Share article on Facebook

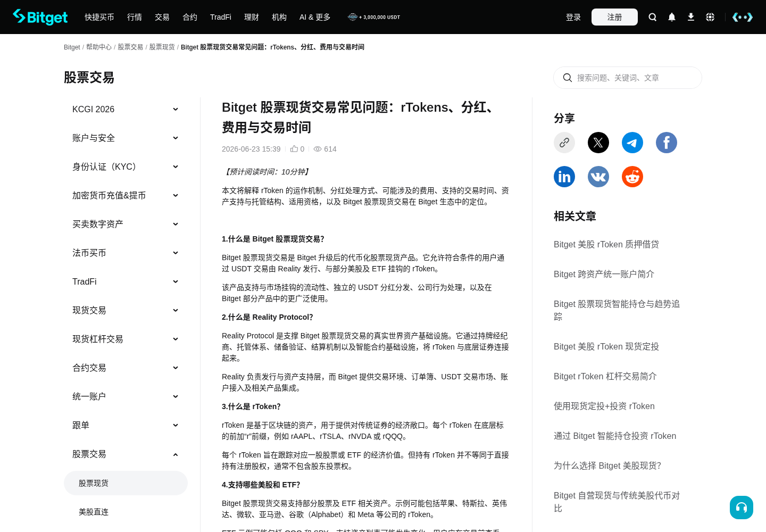(x=667, y=143)
